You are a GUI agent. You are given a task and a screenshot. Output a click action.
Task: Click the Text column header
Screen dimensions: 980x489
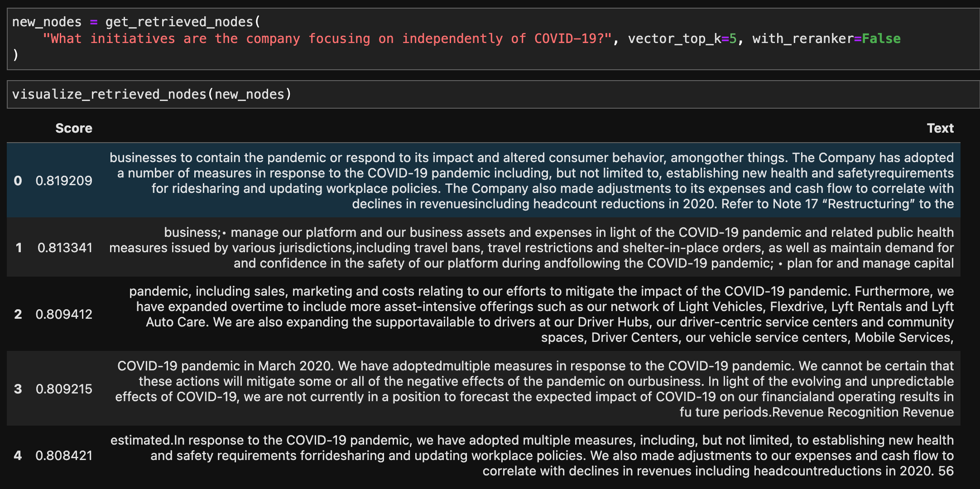point(940,129)
